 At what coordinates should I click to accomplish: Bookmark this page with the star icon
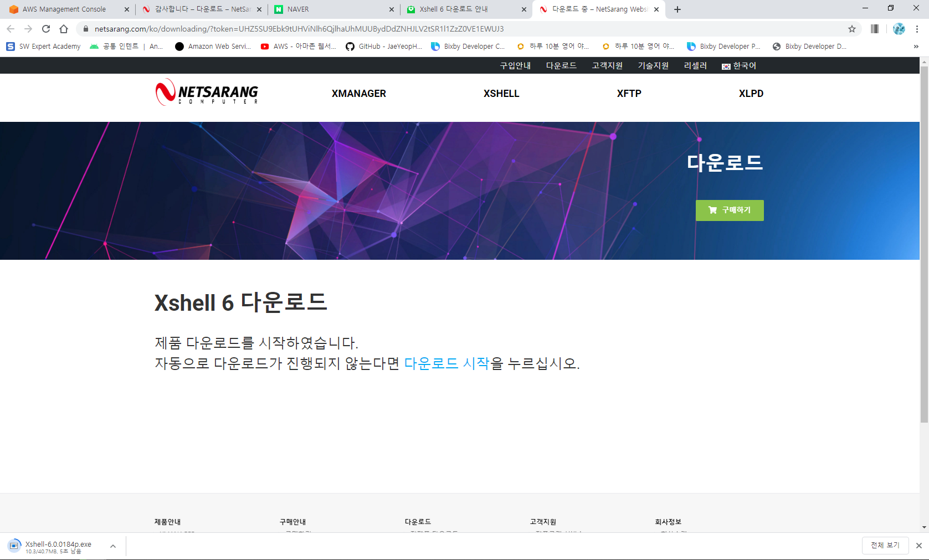point(852,29)
